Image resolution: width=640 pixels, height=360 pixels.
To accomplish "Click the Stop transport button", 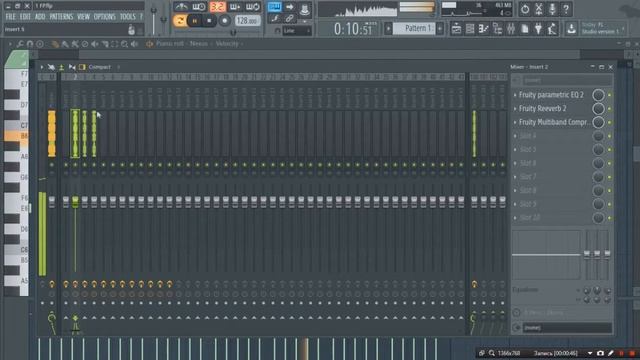I will click(x=209, y=21).
